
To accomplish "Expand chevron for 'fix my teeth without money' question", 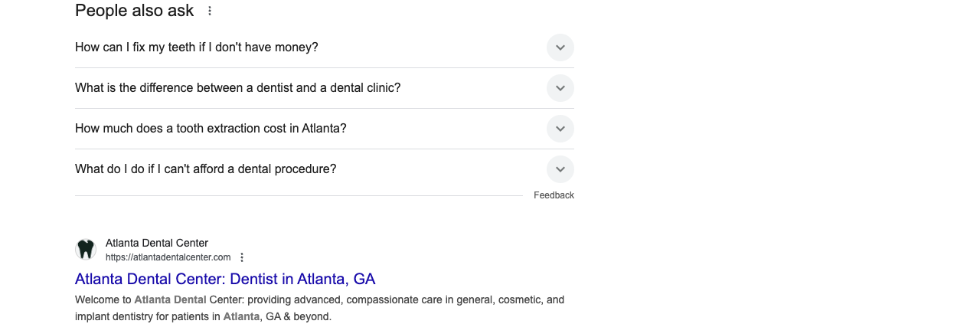I will point(560,47).
